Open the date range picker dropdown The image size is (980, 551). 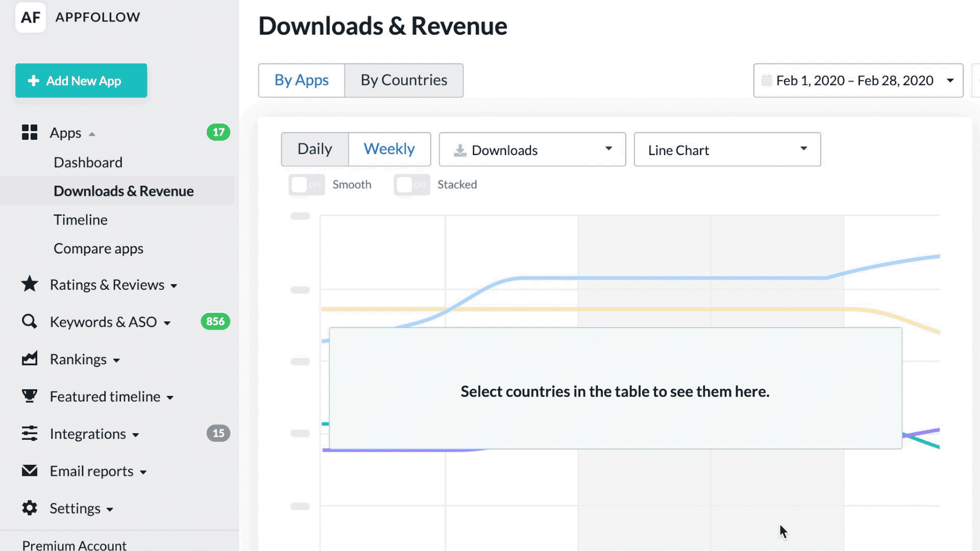pyautogui.click(x=858, y=81)
